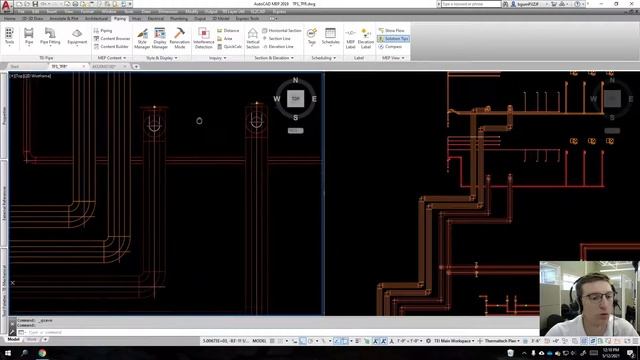
Task: Toggle Show Flow
Action: 391,31
